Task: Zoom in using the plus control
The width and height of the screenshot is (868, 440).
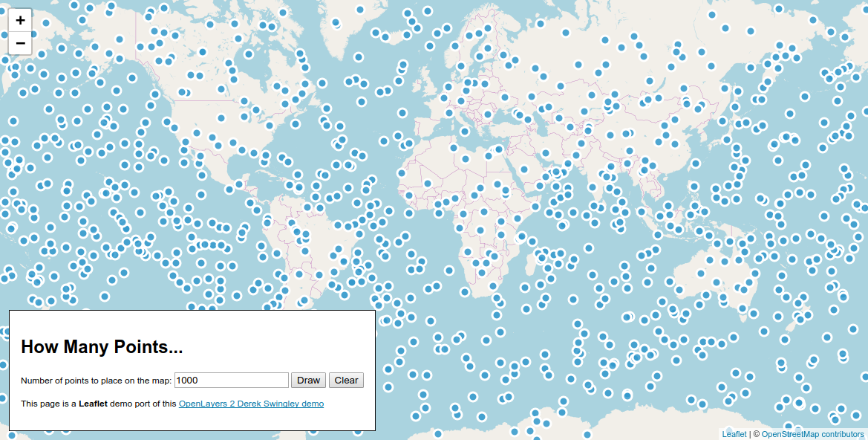Action: point(19,20)
